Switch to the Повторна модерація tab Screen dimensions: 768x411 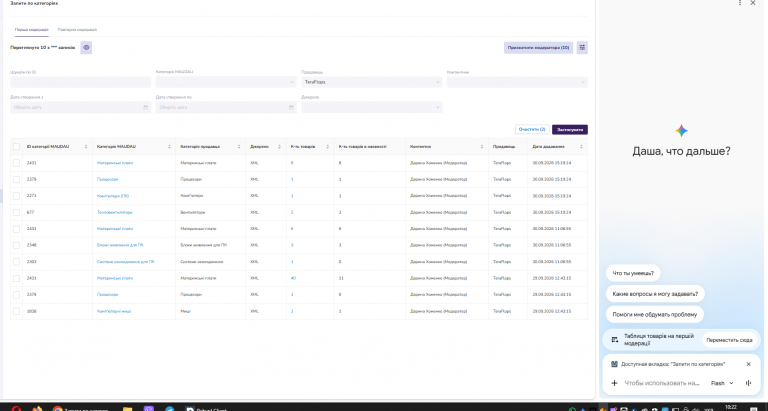77,29
